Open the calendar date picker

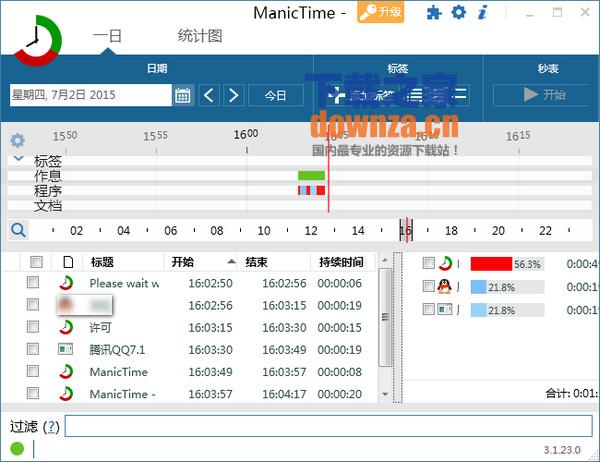click(183, 95)
